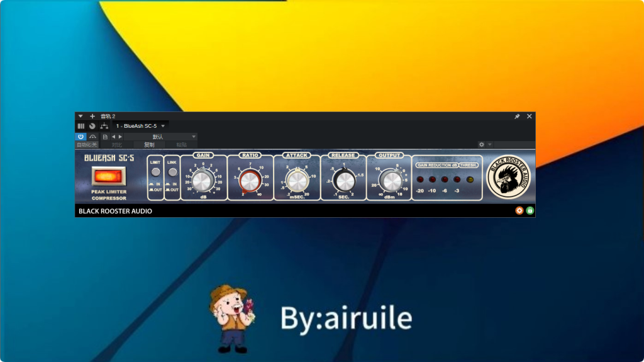Go to the next preset arrow

click(120, 137)
